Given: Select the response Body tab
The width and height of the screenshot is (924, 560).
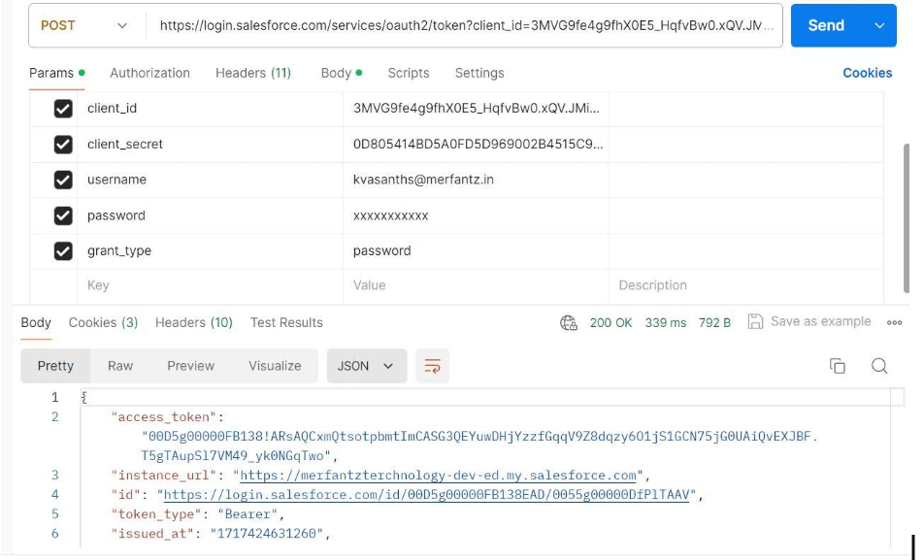Looking at the screenshot, I should [x=36, y=323].
